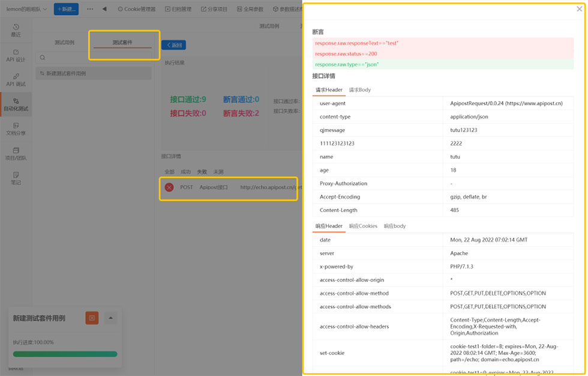Image resolution: width=588 pixels, height=376 pixels.
Task: Click the Proxy-Authorization header name cell
Action: [x=377, y=184]
